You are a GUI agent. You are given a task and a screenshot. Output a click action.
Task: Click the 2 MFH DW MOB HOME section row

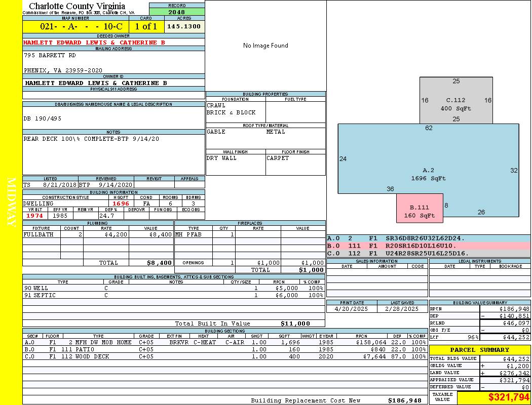(225, 343)
